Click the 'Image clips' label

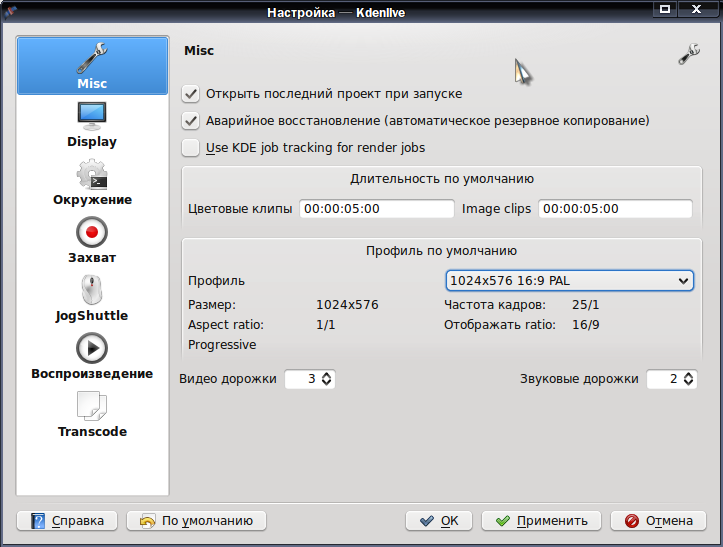[496, 209]
